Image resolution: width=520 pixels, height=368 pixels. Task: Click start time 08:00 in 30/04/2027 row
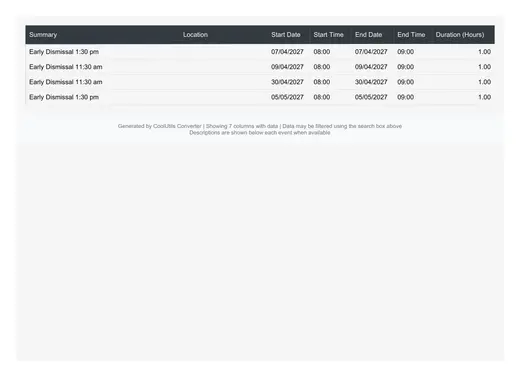pyautogui.click(x=322, y=82)
